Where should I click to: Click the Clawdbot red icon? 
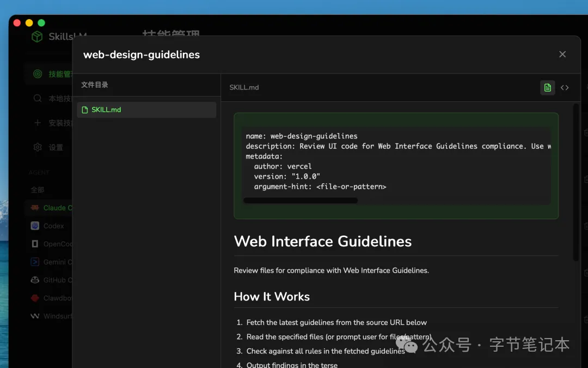(35, 298)
